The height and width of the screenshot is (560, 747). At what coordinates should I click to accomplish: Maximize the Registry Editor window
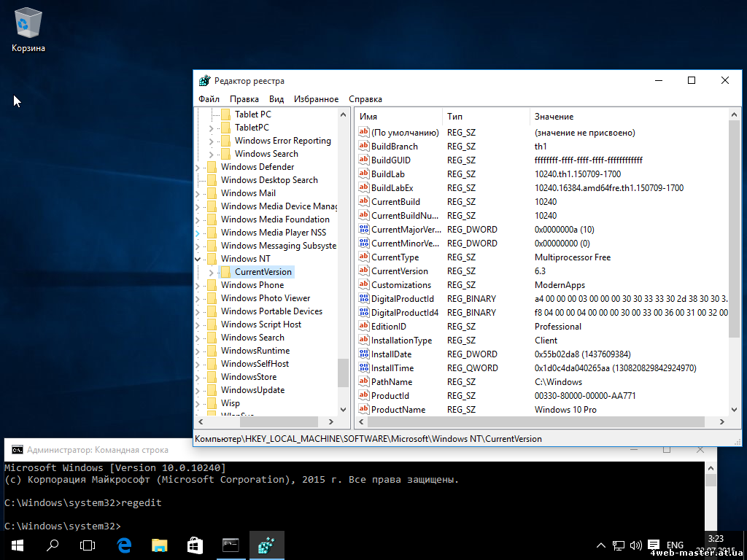click(692, 80)
